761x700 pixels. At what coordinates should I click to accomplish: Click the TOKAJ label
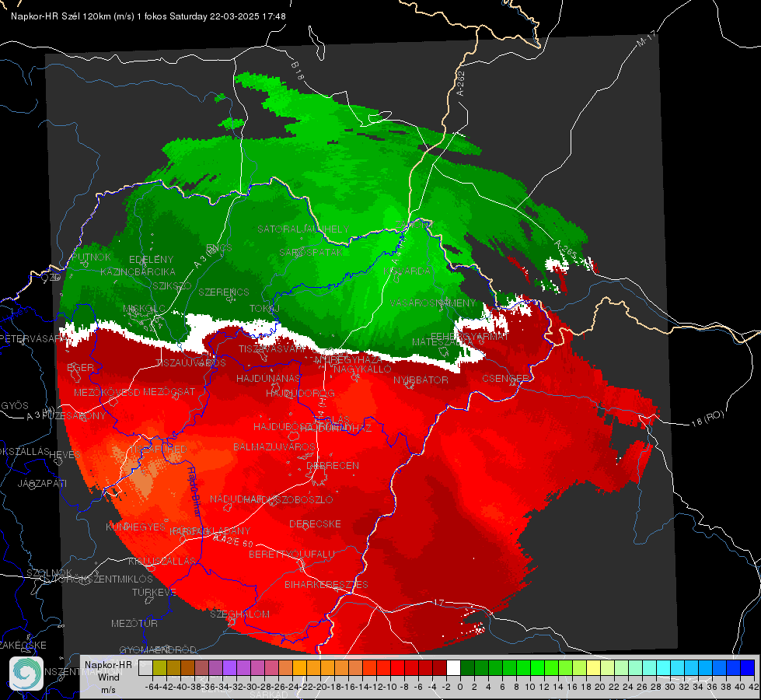tap(264, 309)
